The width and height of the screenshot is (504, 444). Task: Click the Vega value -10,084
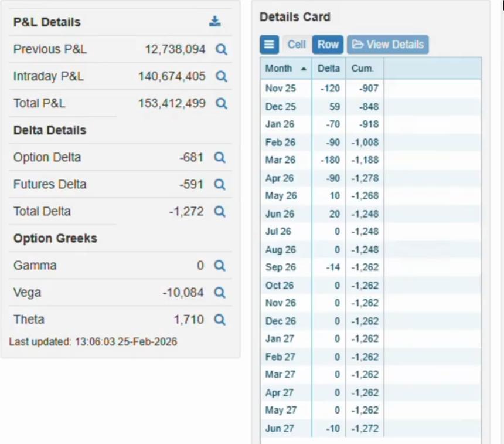point(183,293)
